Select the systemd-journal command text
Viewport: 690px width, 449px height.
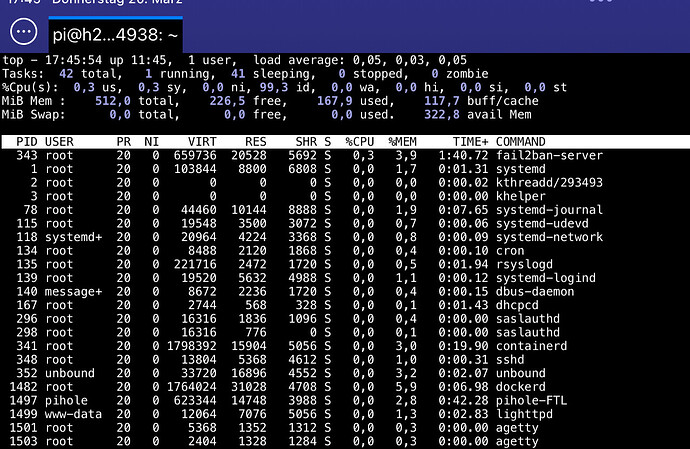549,210
